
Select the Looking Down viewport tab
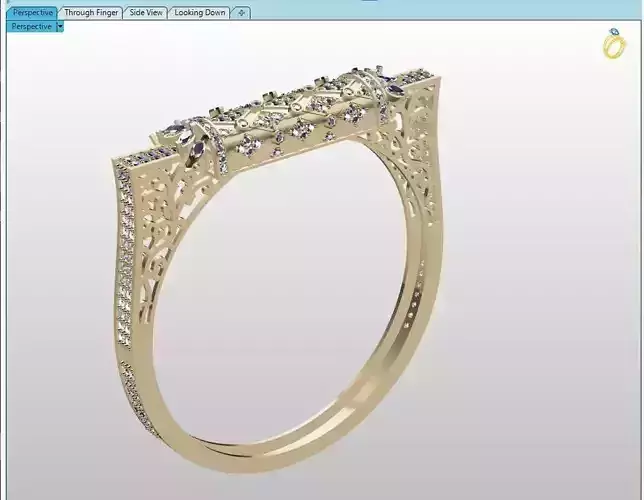tap(200, 13)
